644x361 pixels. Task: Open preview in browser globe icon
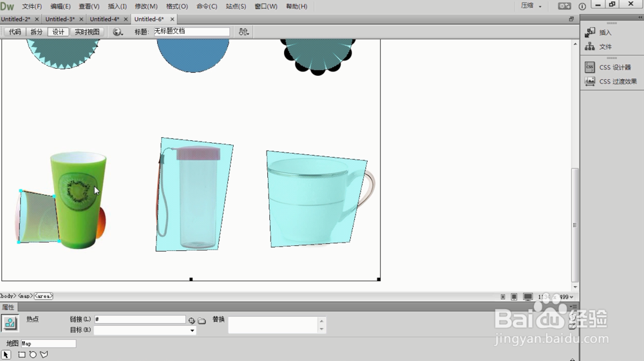[118, 32]
